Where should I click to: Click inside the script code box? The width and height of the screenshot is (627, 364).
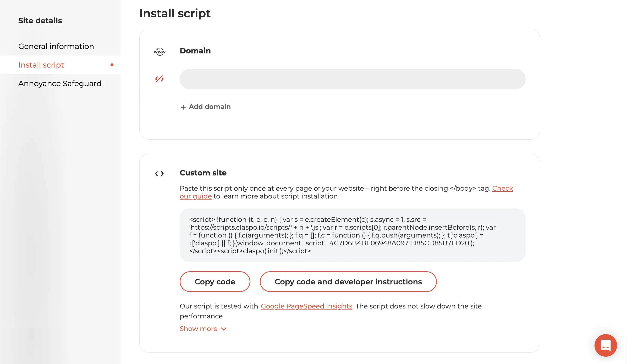coord(352,235)
